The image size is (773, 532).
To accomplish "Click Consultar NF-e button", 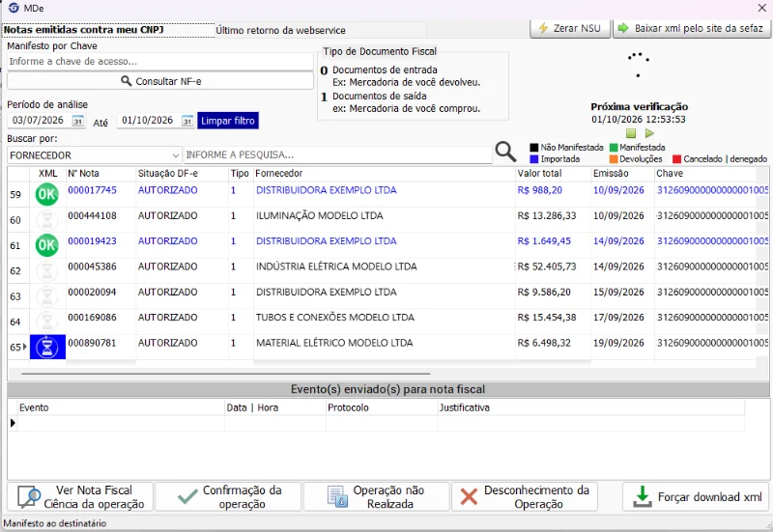I will click(x=160, y=81).
